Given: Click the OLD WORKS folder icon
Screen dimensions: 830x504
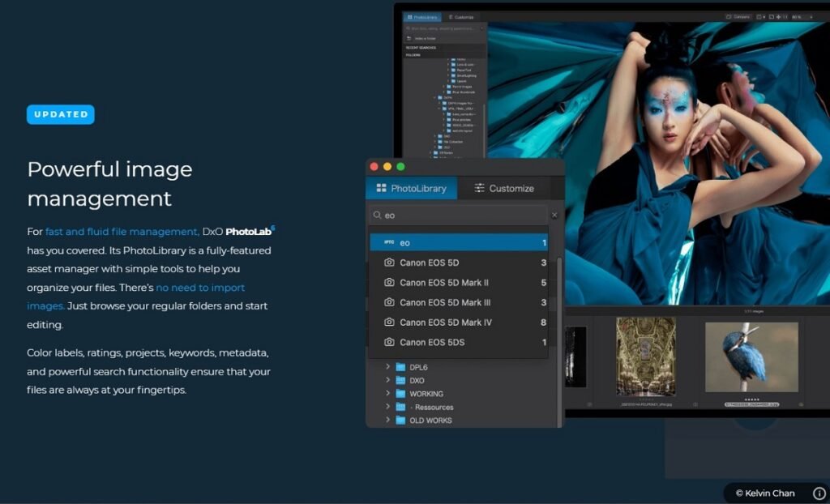Looking at the screenshot, I should tap(400, 421).
